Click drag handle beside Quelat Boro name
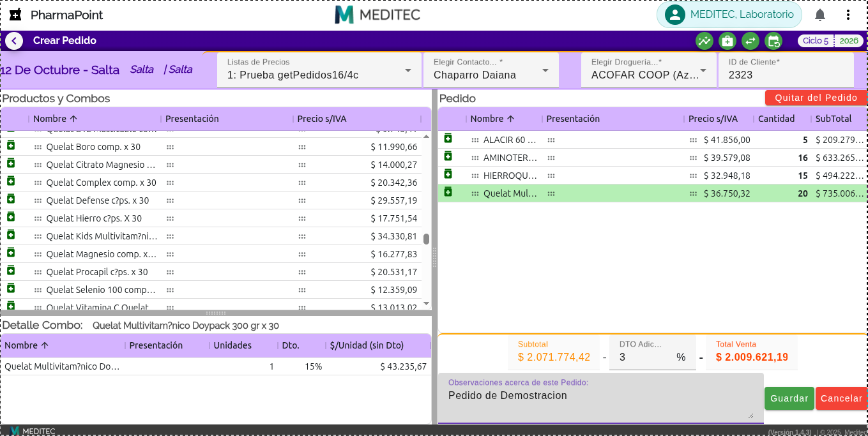Image resolution: width=868 pixels, height=436 pixels. tap(38, 147)
